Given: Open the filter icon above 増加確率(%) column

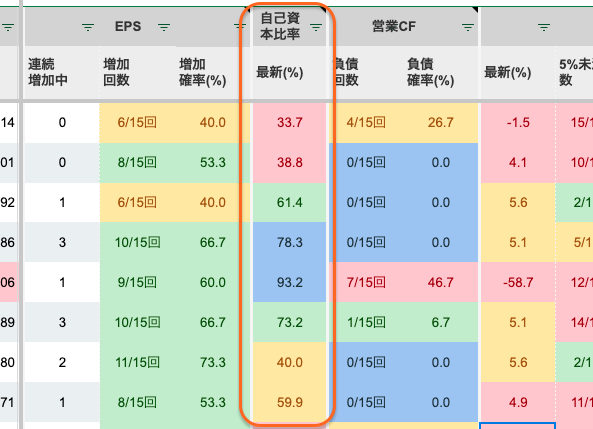Looking at the screenshot, I should pyautogui.click(x=240, y=26).
